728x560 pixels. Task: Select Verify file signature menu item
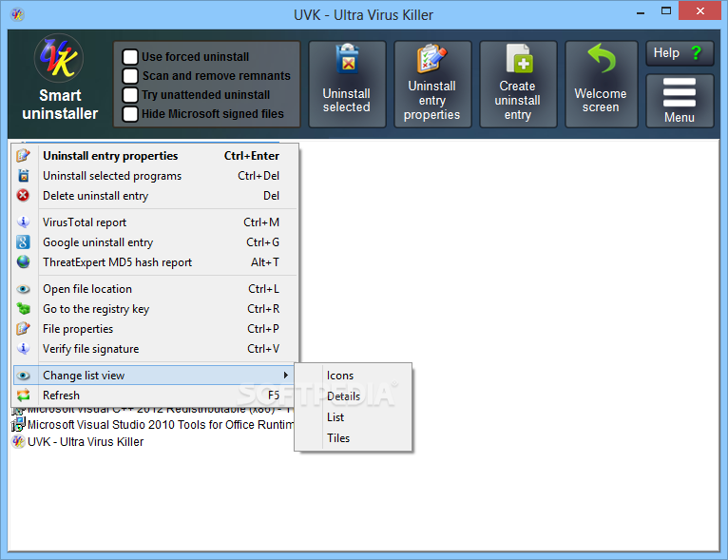point(154,349)
